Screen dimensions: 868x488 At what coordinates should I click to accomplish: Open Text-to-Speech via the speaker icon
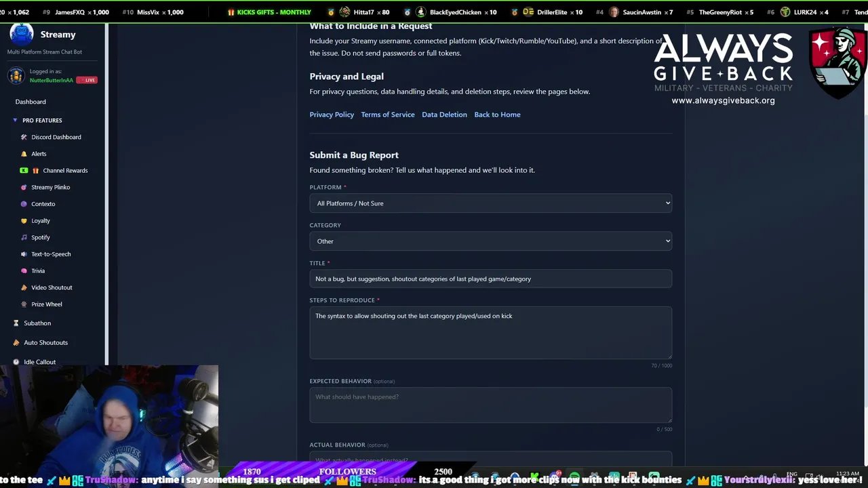(24, 254)
